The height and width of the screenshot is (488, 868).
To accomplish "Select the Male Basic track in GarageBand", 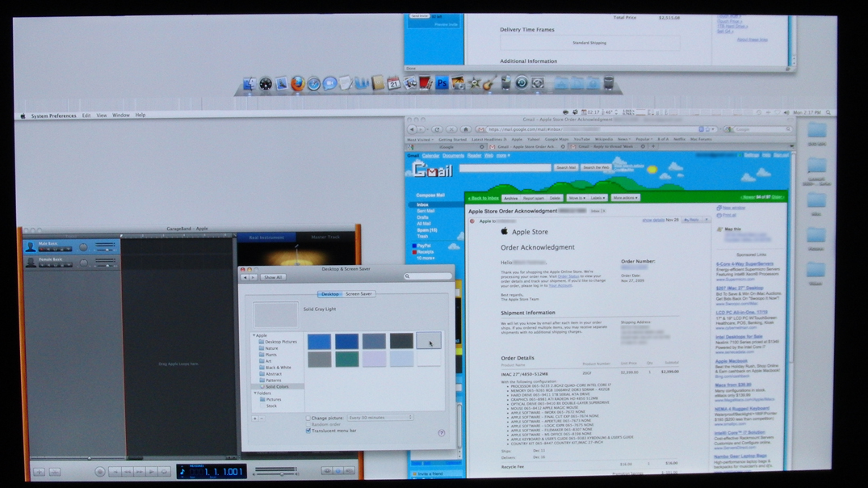I will tap(71, 246).
